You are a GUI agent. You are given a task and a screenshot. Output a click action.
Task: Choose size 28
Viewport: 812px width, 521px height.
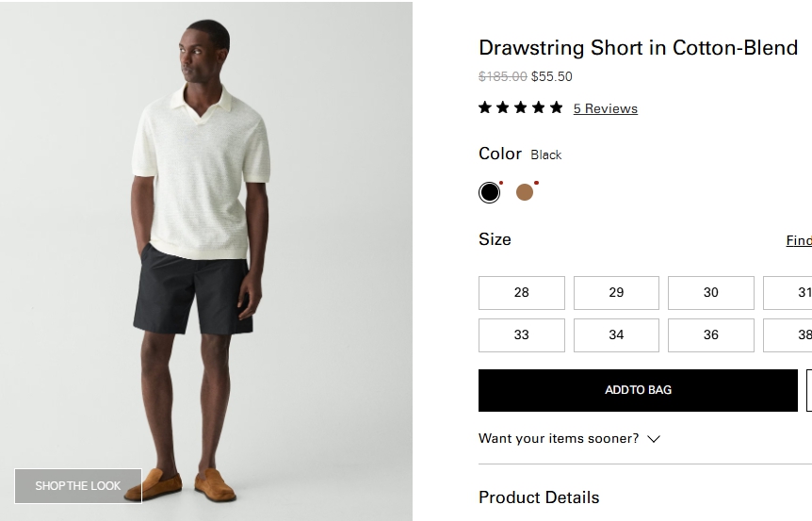tap(522, 292)
